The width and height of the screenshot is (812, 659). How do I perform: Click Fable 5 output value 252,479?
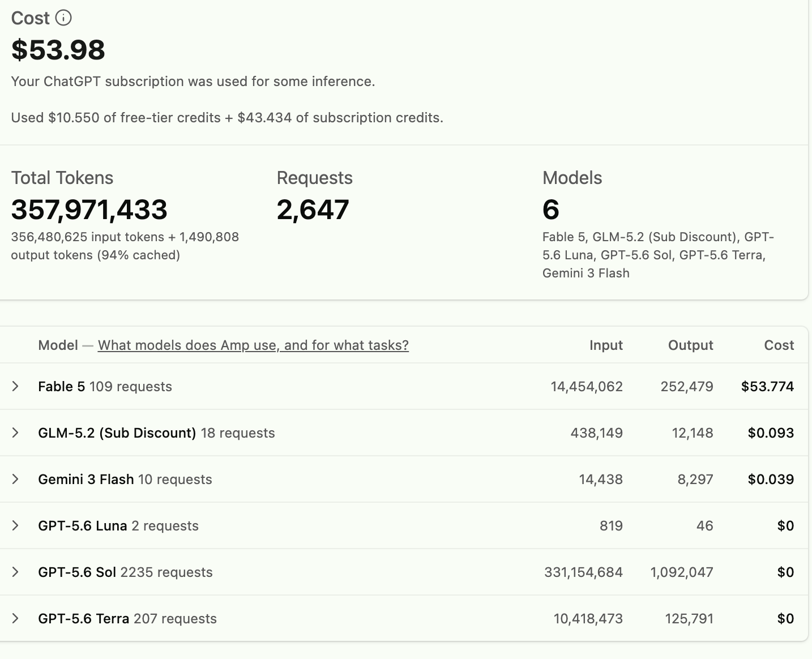tap(687, 386)
